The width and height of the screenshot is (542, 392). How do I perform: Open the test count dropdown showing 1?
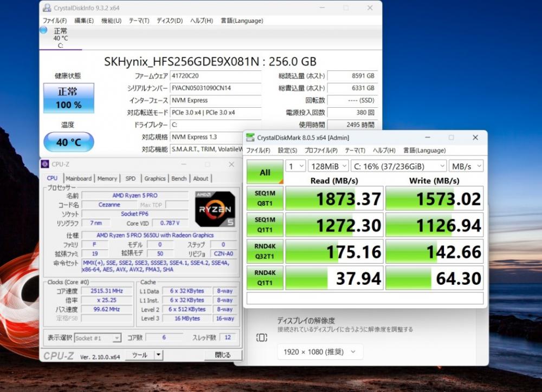click(x=295, y=166)
